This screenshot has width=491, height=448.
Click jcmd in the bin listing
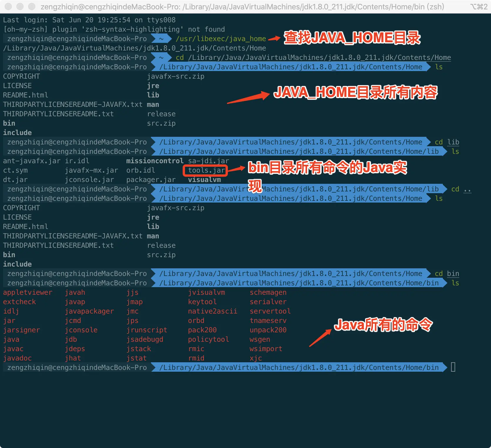coord(73,321)
